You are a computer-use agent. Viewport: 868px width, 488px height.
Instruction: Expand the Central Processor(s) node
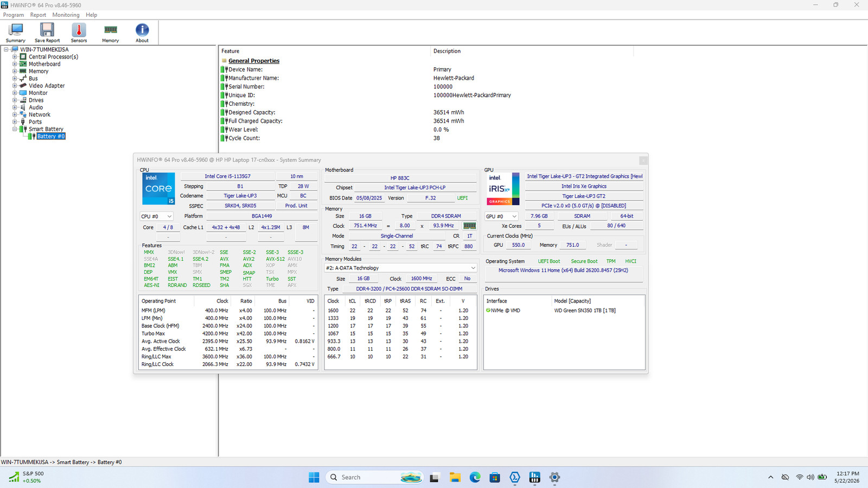pos(15,56)
